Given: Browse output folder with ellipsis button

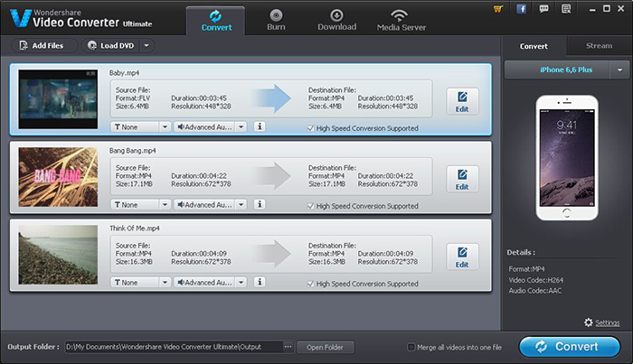Looking at the screenshot, I should 288,347.
